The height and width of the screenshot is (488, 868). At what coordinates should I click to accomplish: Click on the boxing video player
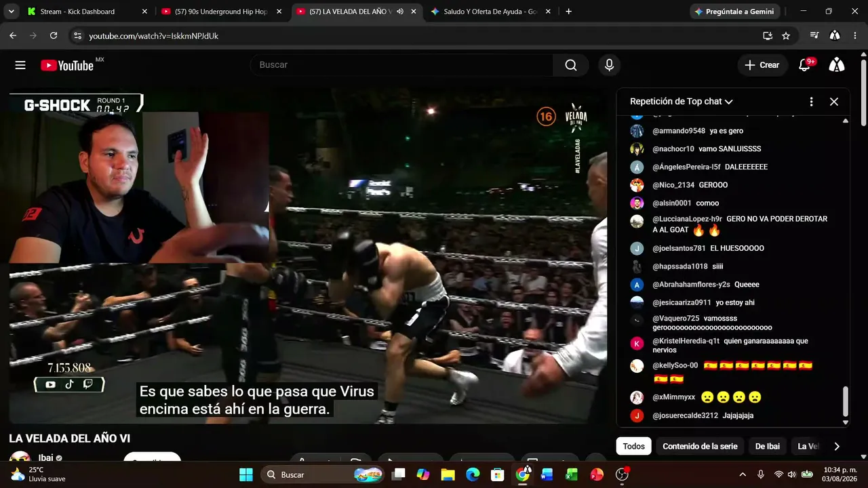[309, 256]
